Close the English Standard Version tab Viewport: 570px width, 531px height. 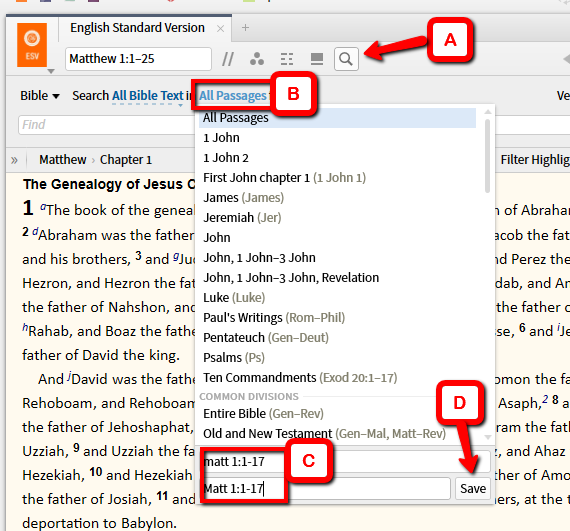220,28
